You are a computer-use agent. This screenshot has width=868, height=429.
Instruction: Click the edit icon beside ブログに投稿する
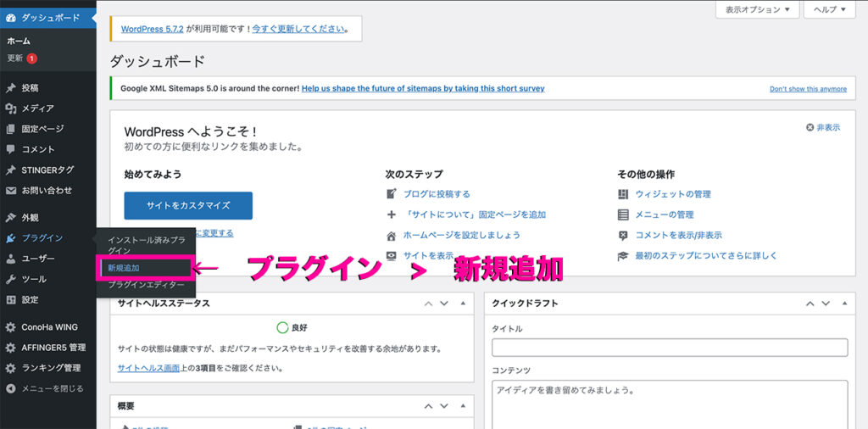coord(392,194)
